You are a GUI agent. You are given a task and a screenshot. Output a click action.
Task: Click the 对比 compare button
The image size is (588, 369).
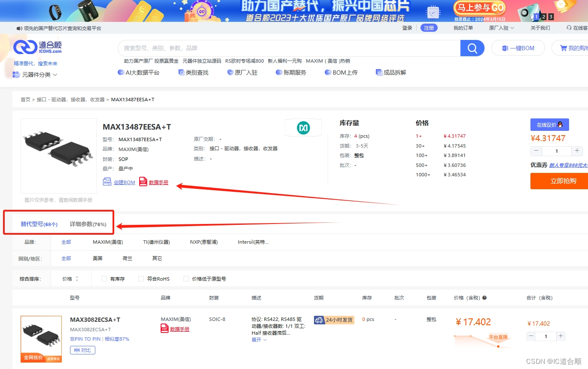coord(82,350)
